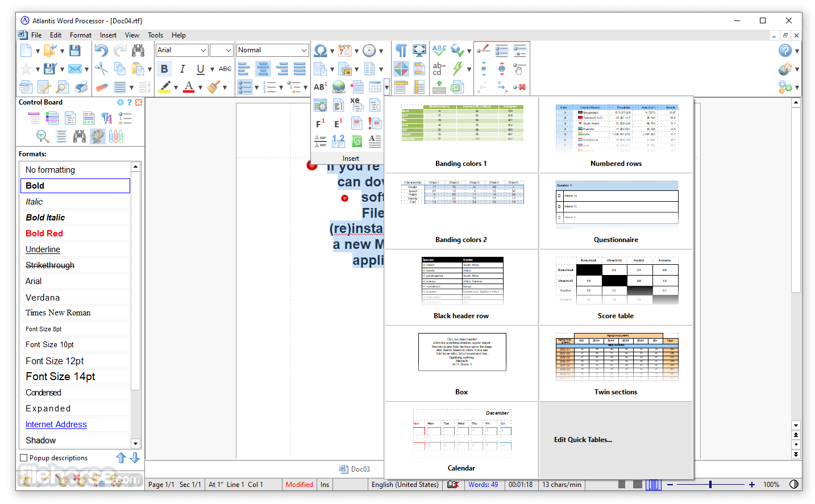Click the ABC spell check icon

click(439, 51)
